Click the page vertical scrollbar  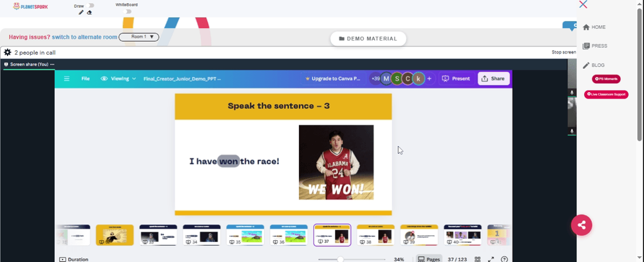point(640,74)
